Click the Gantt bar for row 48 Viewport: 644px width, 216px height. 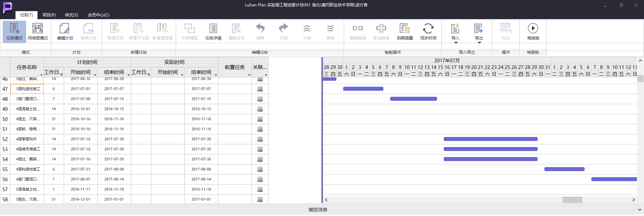click(x=414, y=99)
